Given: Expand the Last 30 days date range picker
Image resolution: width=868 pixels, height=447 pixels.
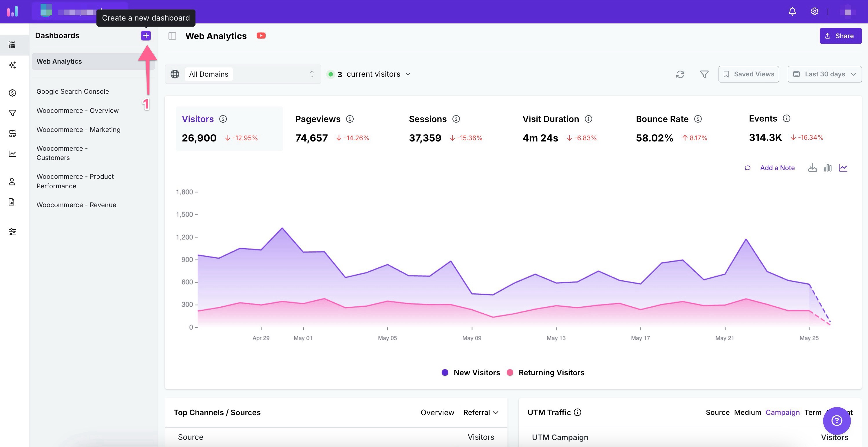Looking at the screenshot, I should point(824,74).
